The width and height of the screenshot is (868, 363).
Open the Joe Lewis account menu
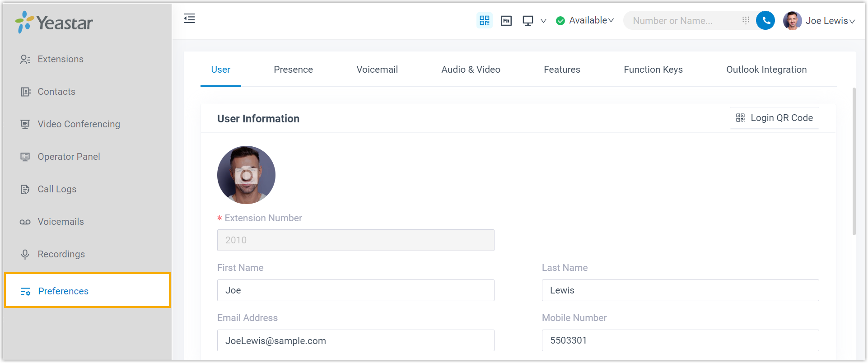[x=830, y=21]
